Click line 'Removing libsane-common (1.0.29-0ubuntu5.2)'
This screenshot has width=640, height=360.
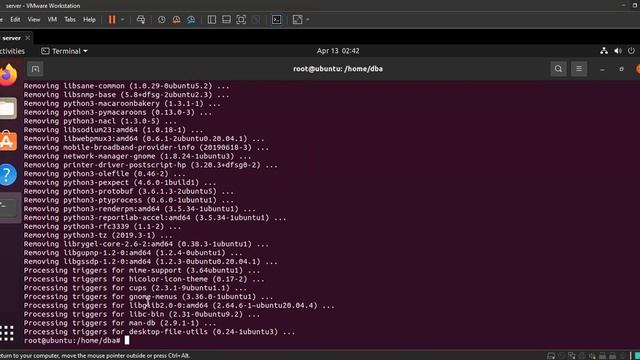[127, 86]
